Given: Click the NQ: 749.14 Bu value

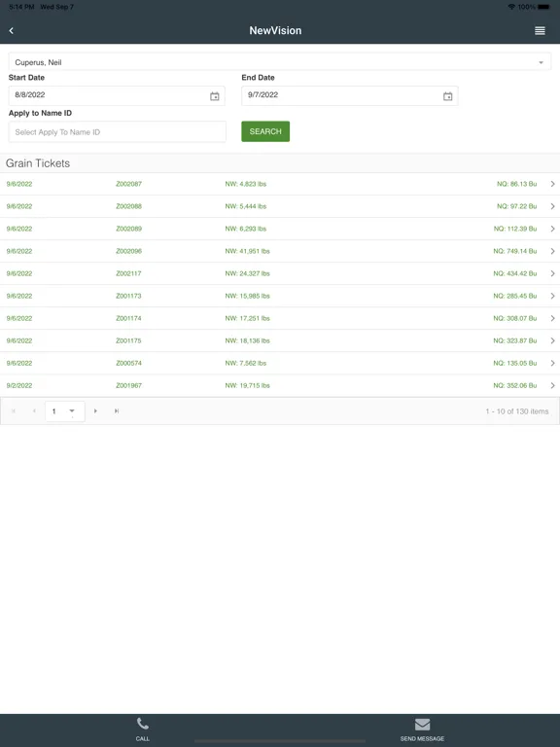Looking at the screenshot, I should coord(514,251).
